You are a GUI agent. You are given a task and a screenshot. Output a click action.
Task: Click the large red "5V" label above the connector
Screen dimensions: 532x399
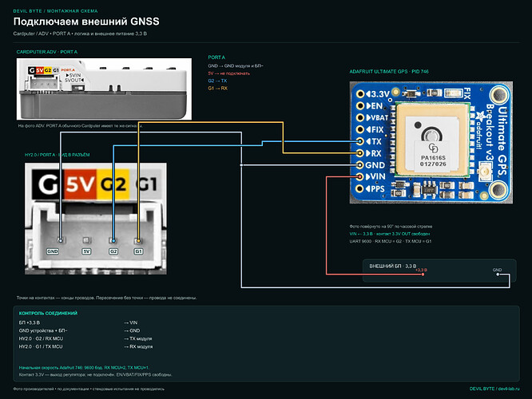tap(80, 184)
